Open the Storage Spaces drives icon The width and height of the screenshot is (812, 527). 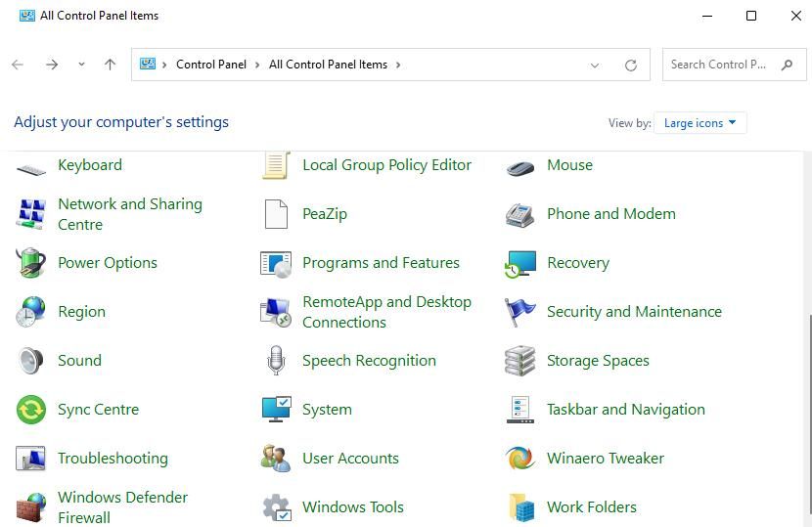click(519, 361)
